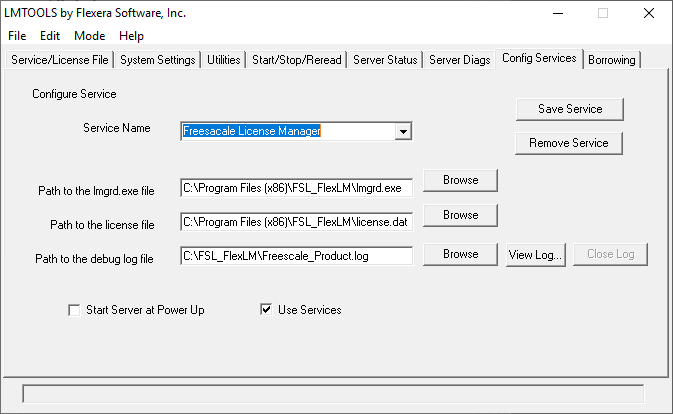Select the Config Services tab
The width and height of the screenshot is (673, 414).
tap(539, 58)
